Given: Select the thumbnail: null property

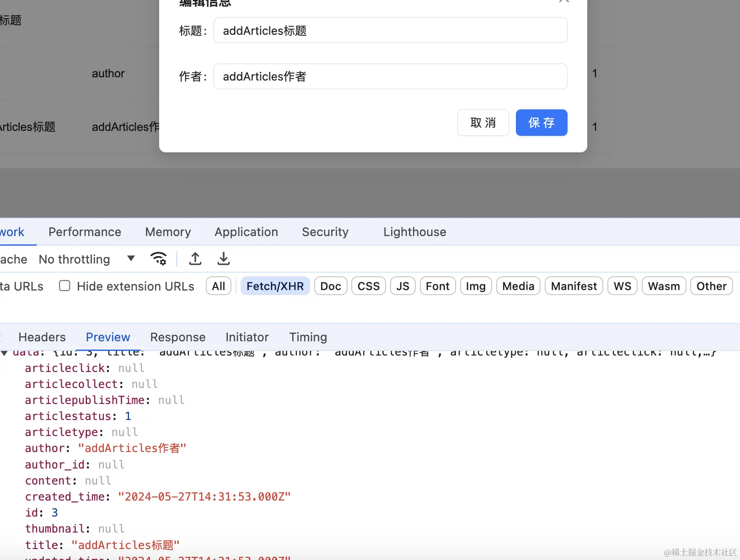Looking at the screenshot, I should click(75, 528).
